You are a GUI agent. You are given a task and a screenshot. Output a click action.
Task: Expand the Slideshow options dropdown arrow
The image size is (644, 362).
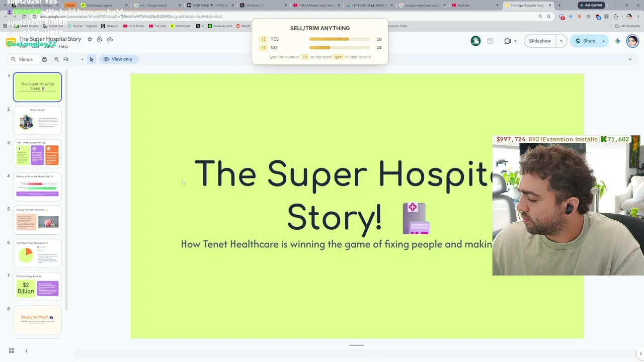[561, 41]
